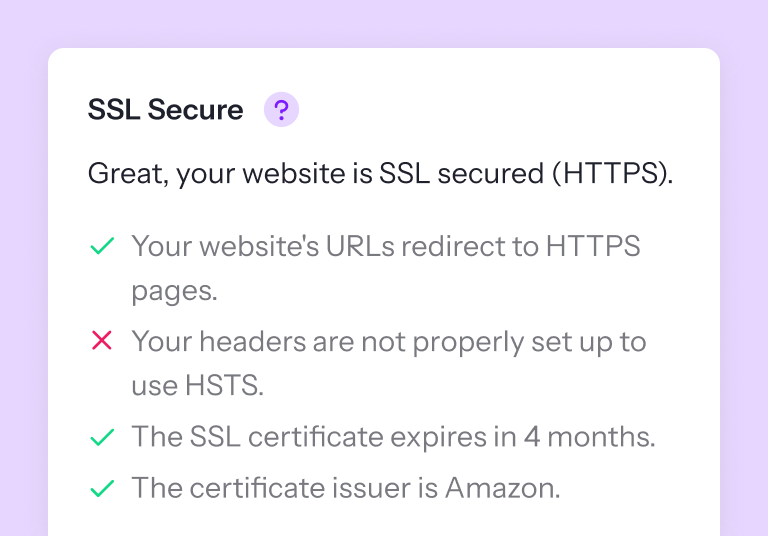
Task: Click green checkmark beside certificate issuer item
Action: click(x=101, y=490)
